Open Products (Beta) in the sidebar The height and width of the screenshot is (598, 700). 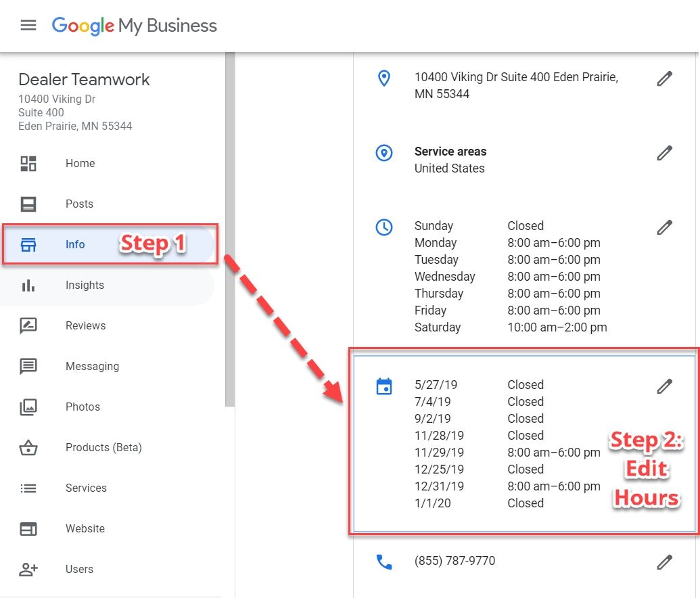pyautogui.click(x=103, y=448)
